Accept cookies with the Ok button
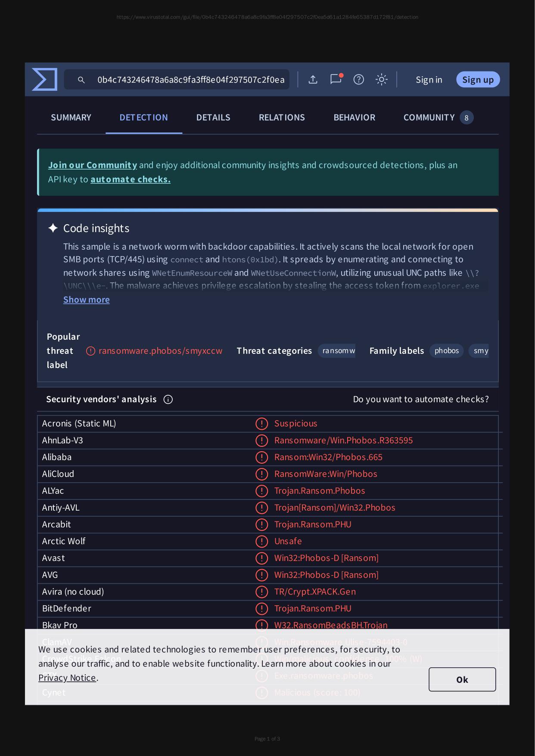Screen dimensions: 535x756 (462, 679)
